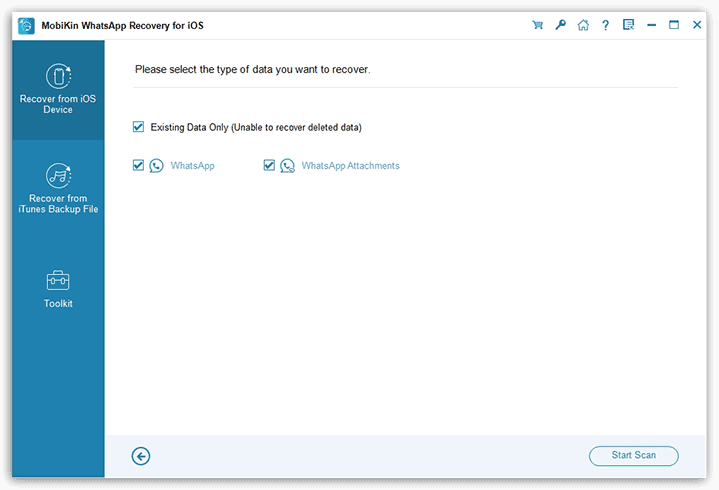
Task: Minimize the MobiKin window
Action: pos(651,25)
